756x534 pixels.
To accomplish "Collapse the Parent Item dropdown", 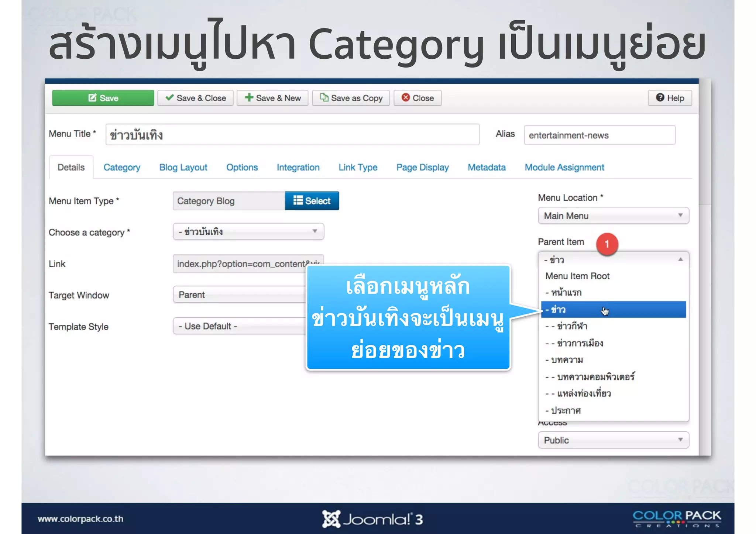I will pyautogui.click(x=613, y=259).
